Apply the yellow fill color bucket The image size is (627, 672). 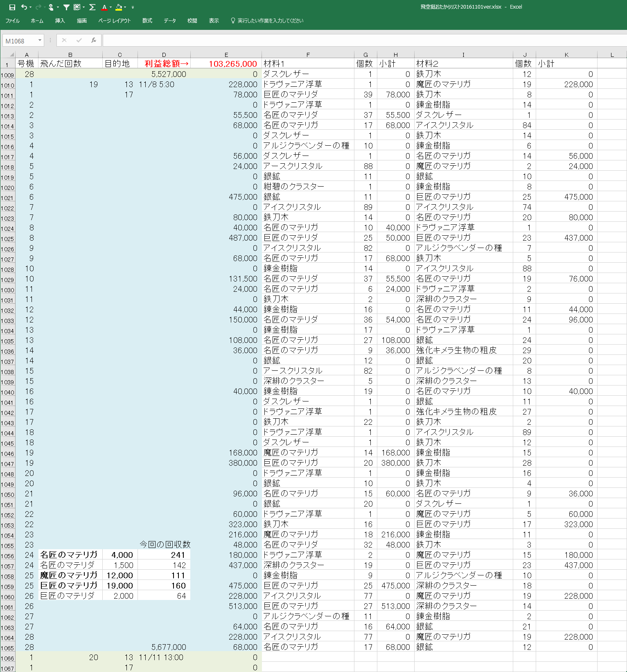(119, 7)
